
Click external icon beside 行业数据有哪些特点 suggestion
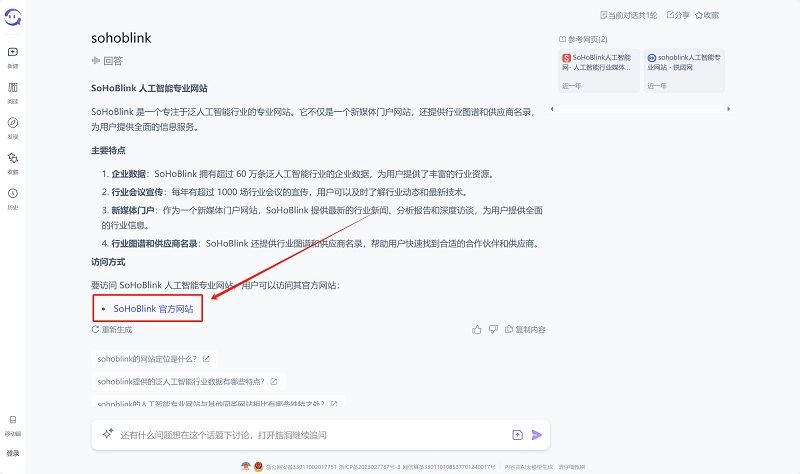coord(274,382)
